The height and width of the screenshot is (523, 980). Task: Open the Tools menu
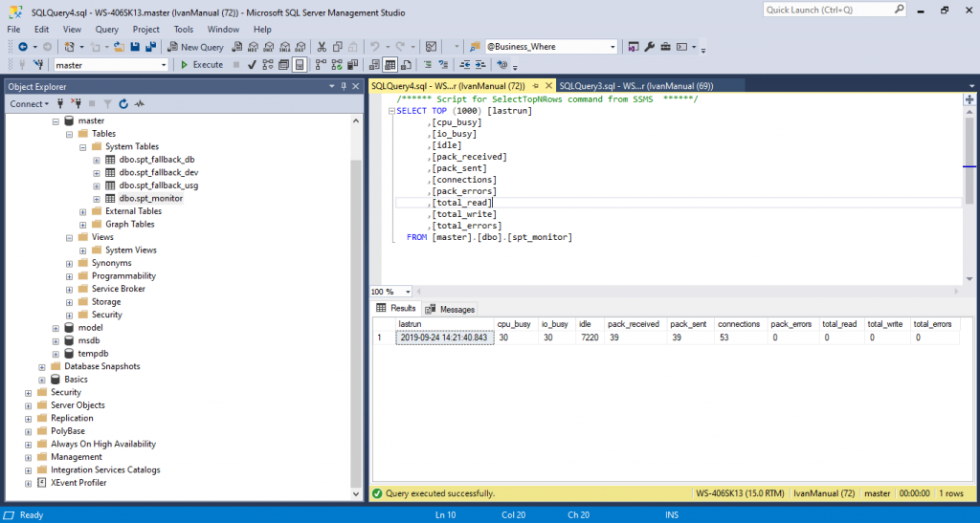click(183, 30)
